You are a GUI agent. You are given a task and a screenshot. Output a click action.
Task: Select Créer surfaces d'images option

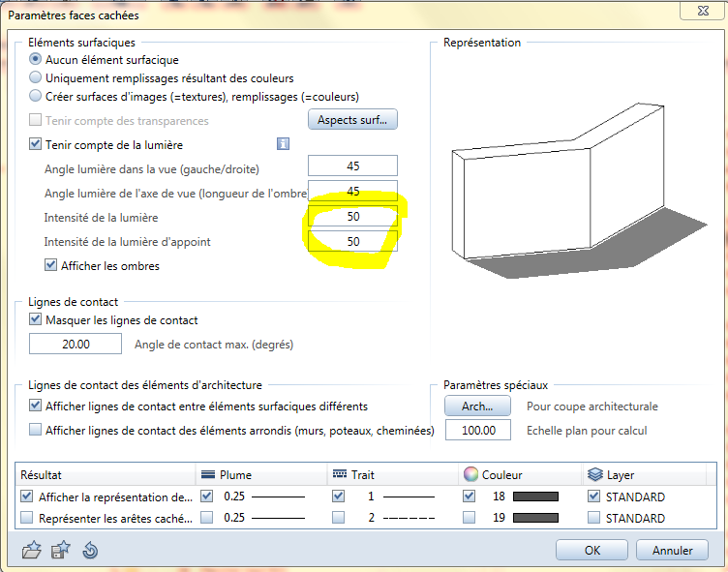35,96
